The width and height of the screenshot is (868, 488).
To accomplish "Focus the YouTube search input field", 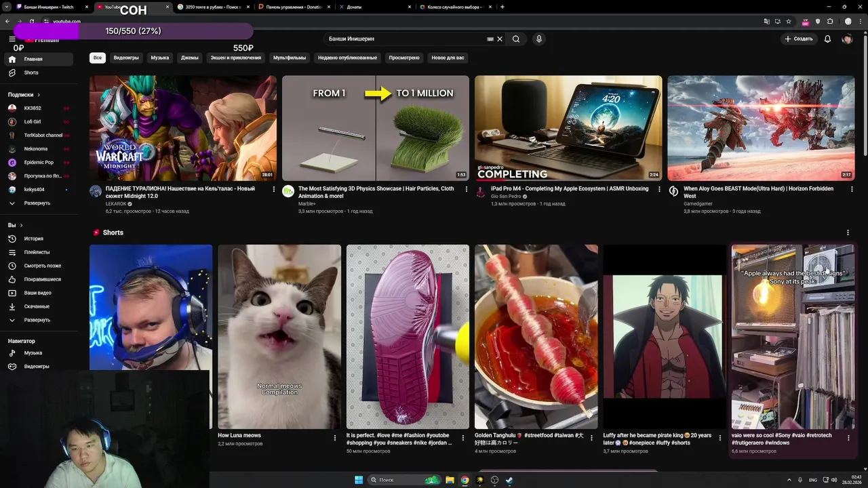I will [406, 39].
